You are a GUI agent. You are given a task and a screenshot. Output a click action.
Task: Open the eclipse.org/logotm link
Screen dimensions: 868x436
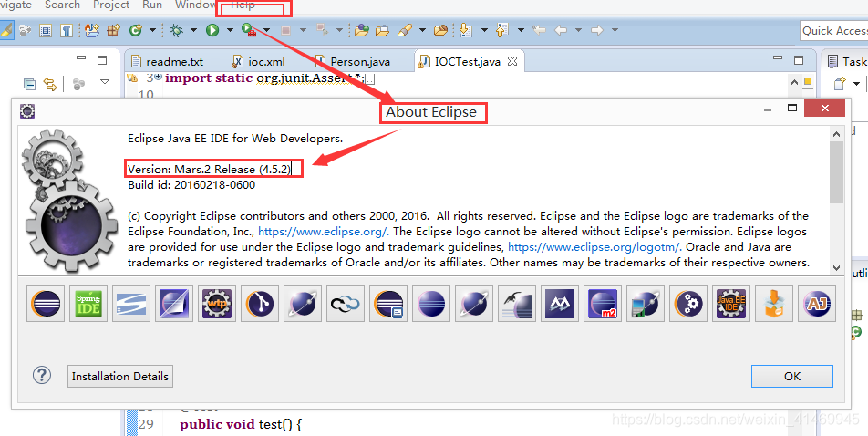pyautogui.click(x=595, y=247)
